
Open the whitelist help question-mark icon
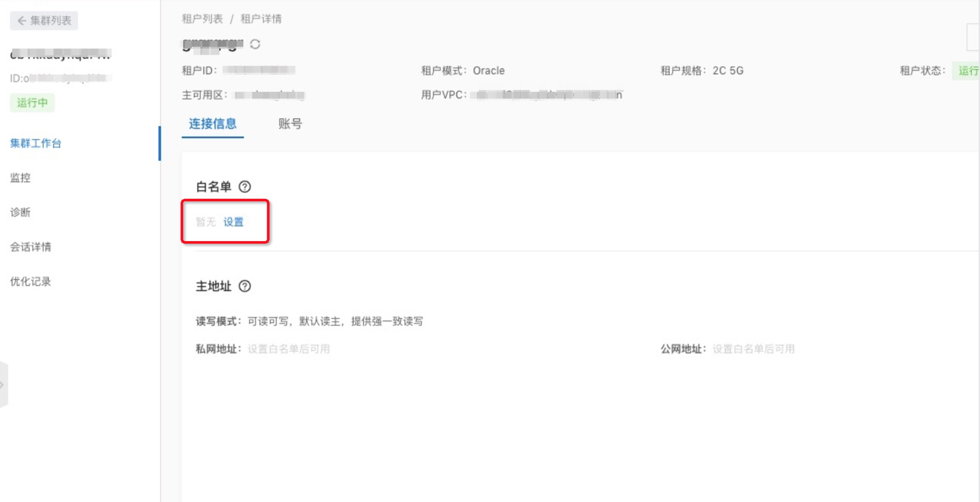[x=245, y=187]
